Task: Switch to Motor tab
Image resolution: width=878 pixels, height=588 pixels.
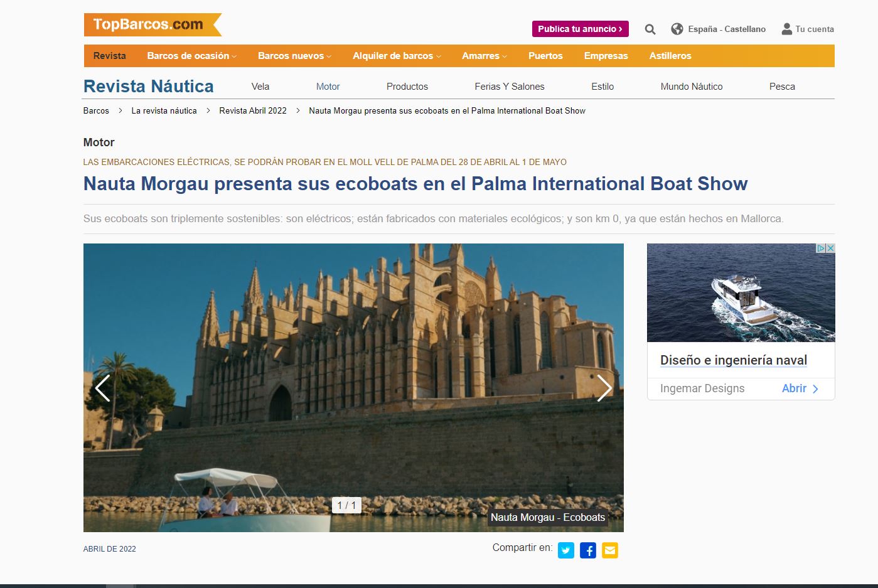Action: point(328,87)
